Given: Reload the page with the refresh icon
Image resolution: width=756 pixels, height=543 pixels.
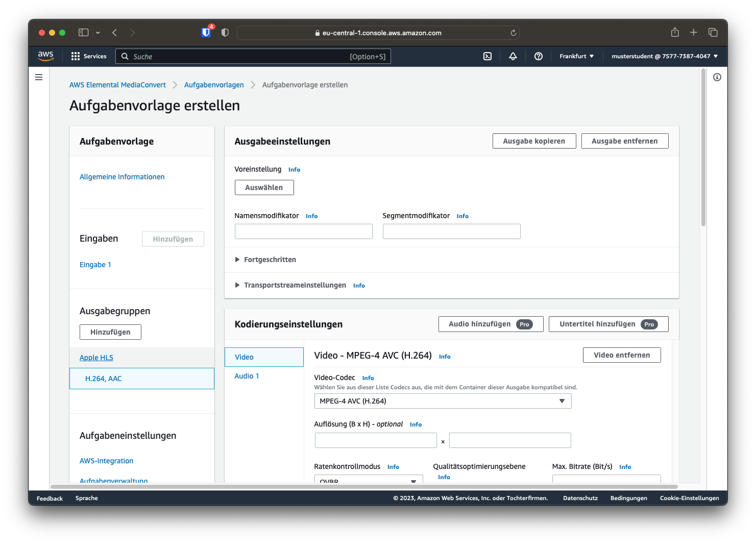Looking at the screenshot, I should [514, 33].
